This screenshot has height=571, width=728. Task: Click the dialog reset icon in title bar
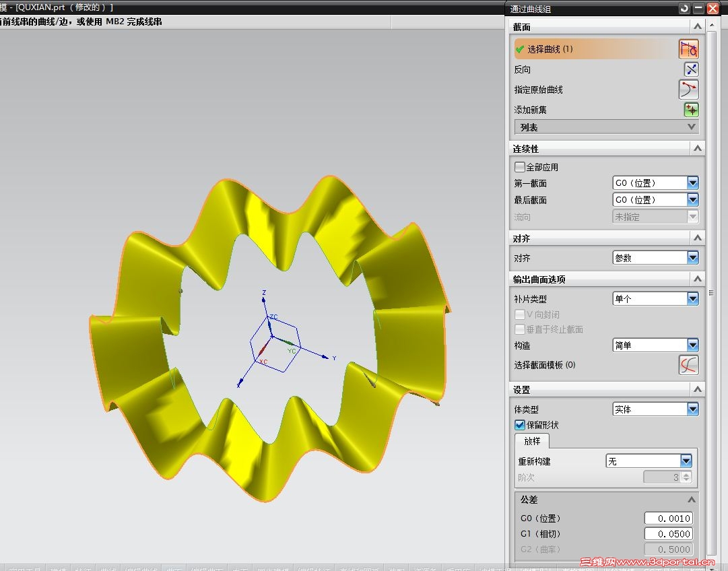684,8
